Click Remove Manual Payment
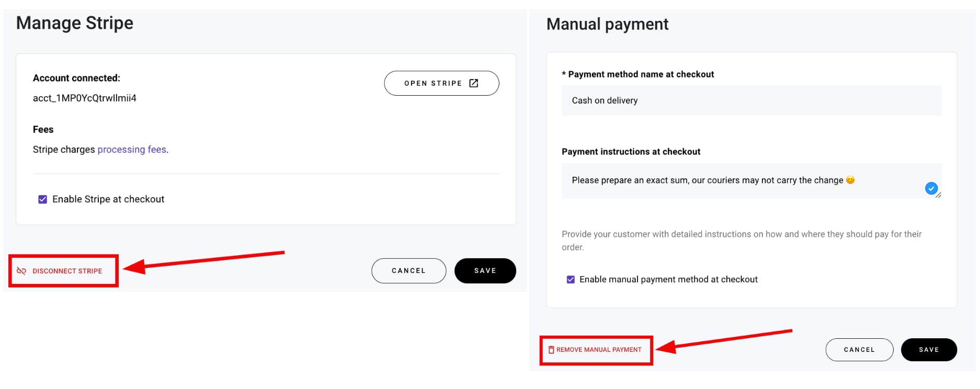Image resolution: width=980 pixels, height=389 pixels. coord(596,349)
